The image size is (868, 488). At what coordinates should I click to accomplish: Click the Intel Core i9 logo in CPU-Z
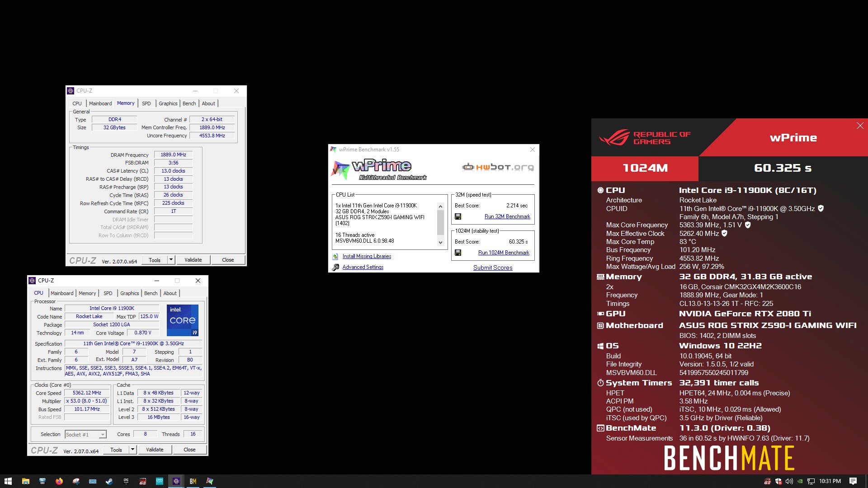coord(183,320)
